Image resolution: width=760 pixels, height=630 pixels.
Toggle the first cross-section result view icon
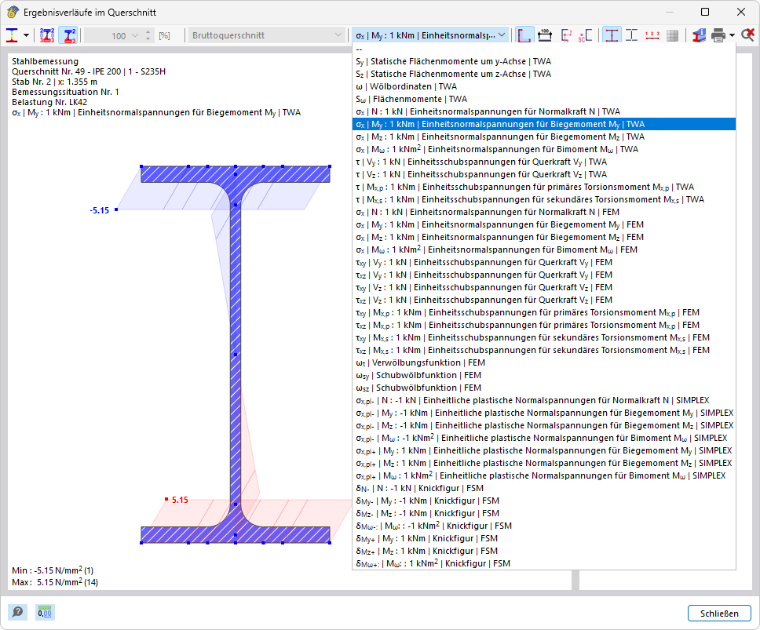[x=47, y=35]
